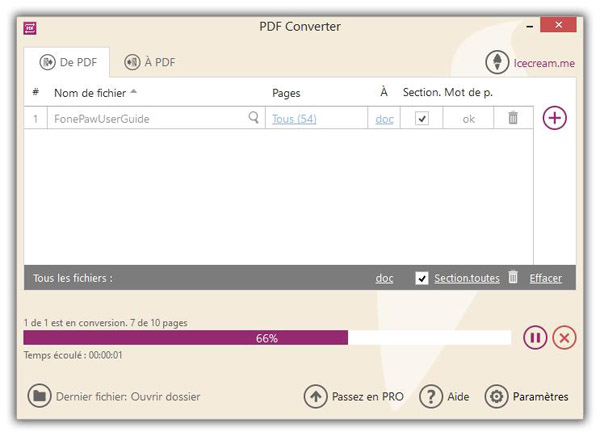The image size is (600, 436).
Task: Open the Icecream.me ice cream cone icon
Action: pos(497,62)
